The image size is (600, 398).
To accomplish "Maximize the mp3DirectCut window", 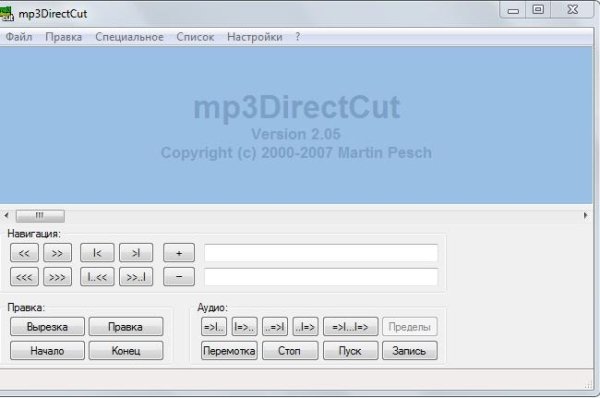I will point(538,10).
